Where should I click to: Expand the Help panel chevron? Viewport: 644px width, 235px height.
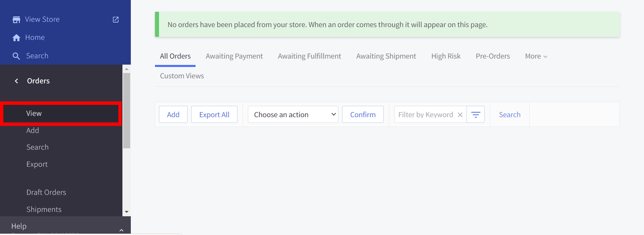[121, 230]
